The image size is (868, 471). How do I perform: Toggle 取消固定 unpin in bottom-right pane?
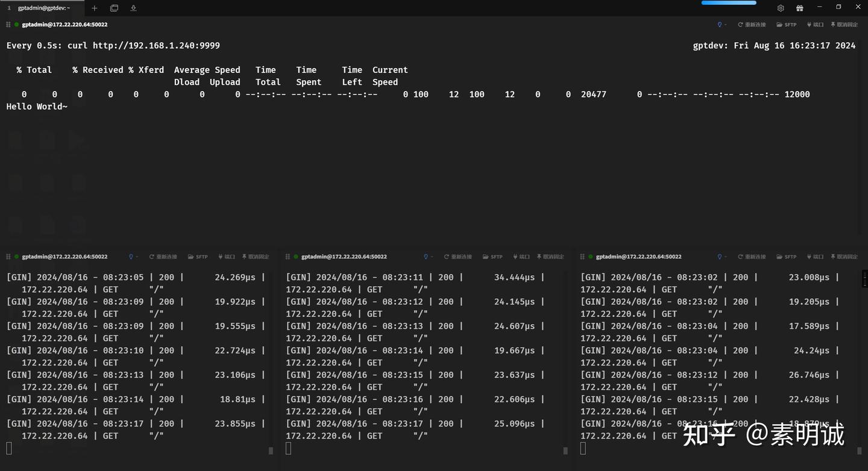click(844, 257)
